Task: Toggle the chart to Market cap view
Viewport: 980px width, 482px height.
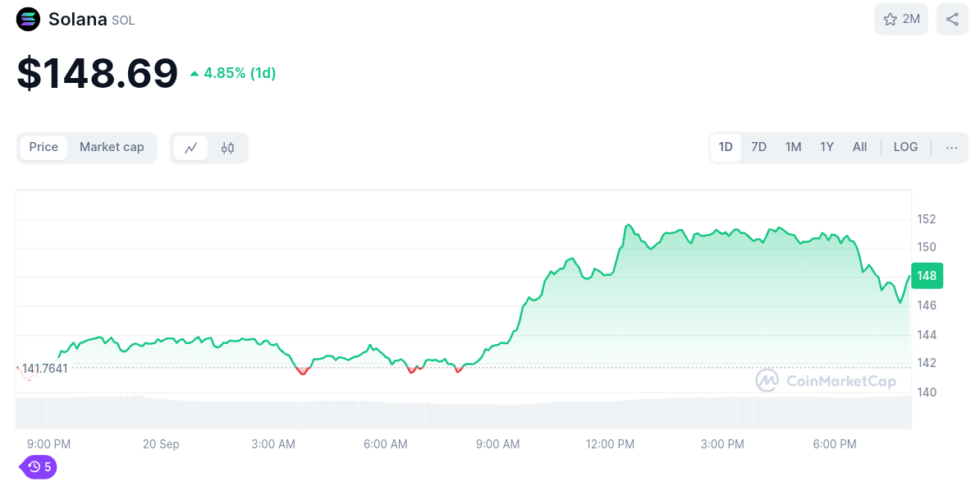Action: coord(112,148)
